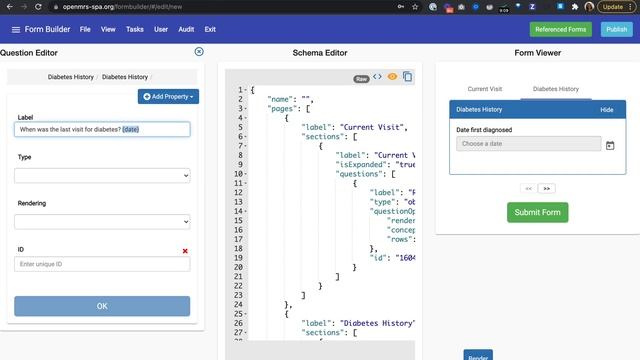Screen dimensions: 640x360
Task: Open the Audit menu
Action: pyautogui.click(x=186, y=29)
